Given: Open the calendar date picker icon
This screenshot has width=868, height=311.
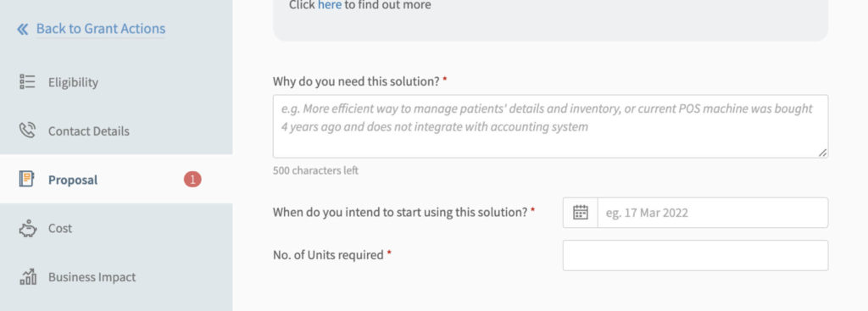Looking at the screenshot, I should pyautogui.click(x=580, y=213).
